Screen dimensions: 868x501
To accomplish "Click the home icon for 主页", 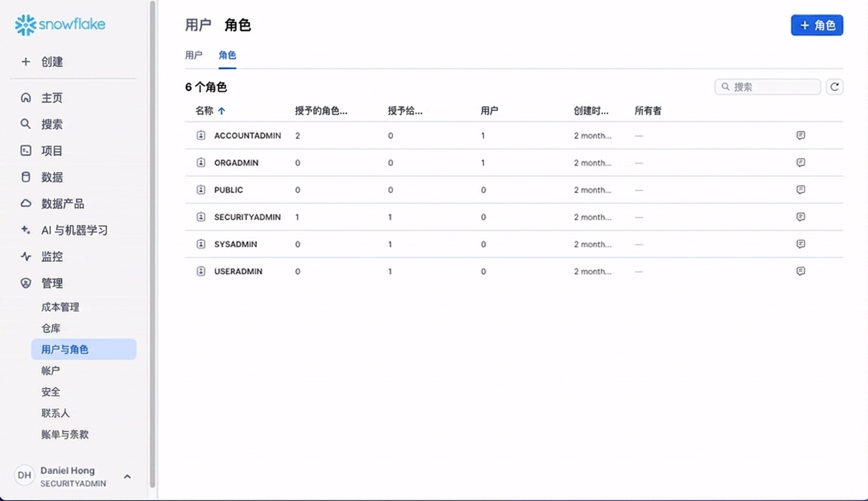I will pyautogui.click(x=26, y=98).
